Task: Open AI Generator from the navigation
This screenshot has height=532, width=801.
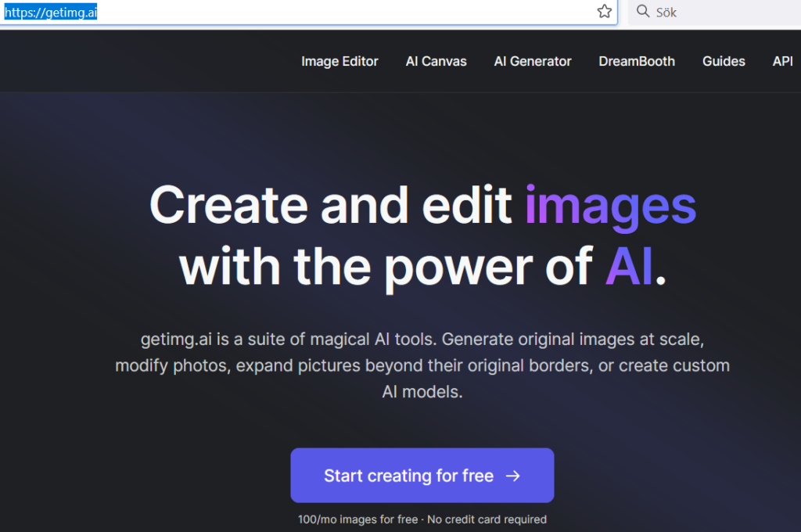Action: (532, 61)
